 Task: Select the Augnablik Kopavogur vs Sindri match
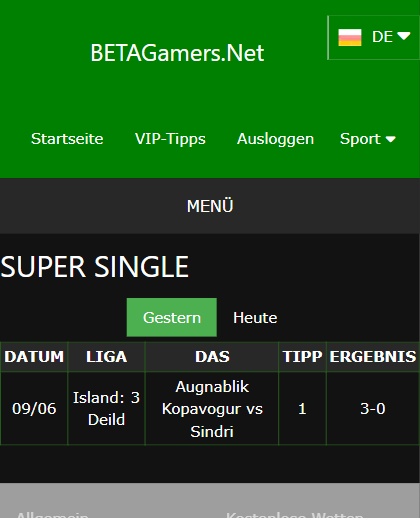pos(212,409)
